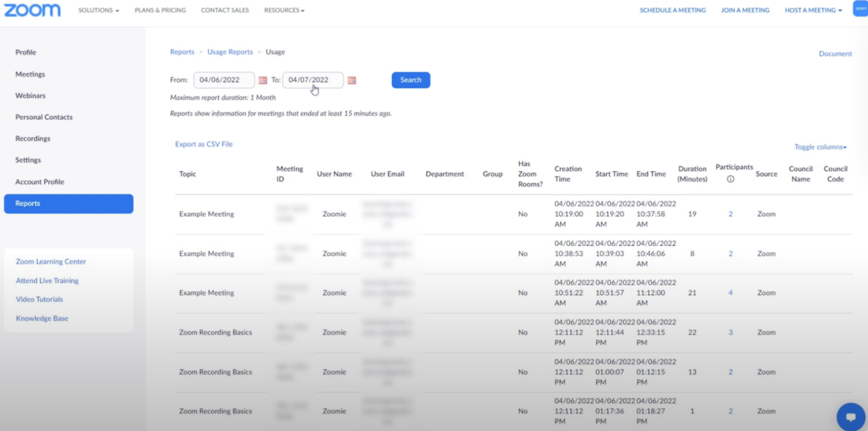The width and height of the screenshot is (868, 431).
Task: Open the Document link
Action: [x=835, y=53]
